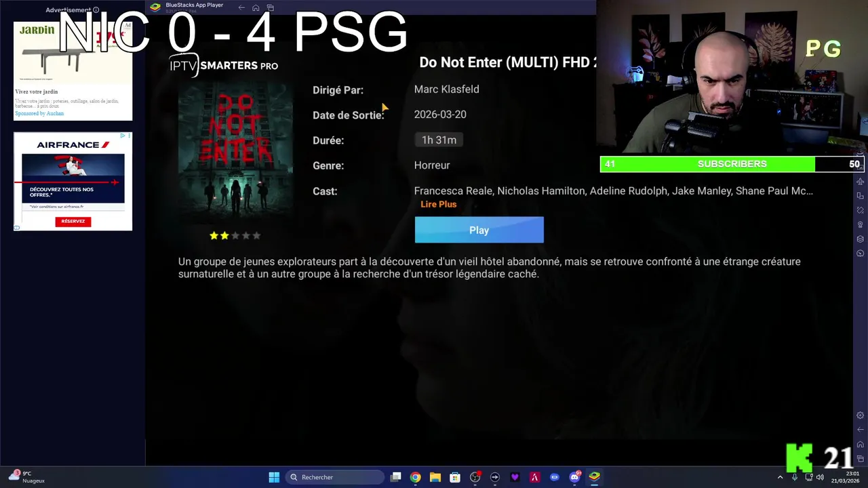
Task: Click the Sponsored by Auchan link
Action: click(39, 113)
